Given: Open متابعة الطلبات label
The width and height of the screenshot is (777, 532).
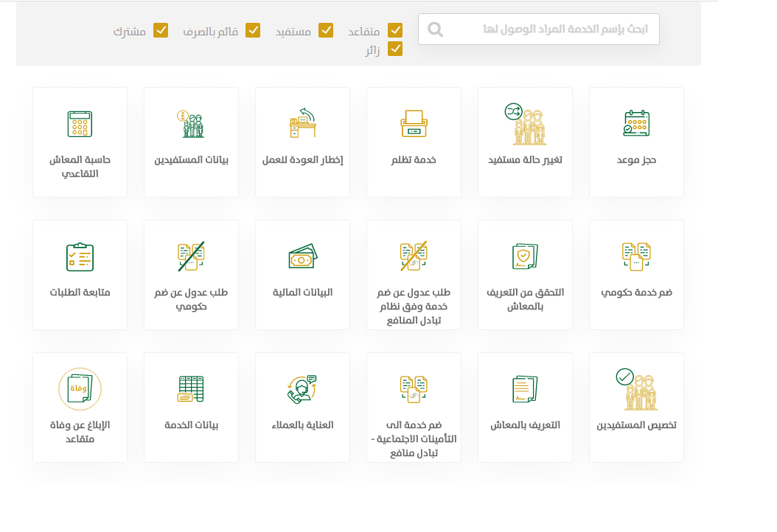Looking at the screenshot, I should pyautogui.click(x=80, y=293).
